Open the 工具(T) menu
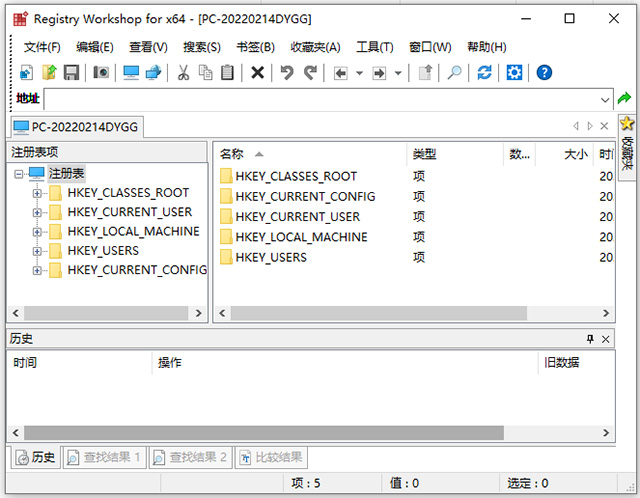Screen dimensions: 640x498 [x=375, y=47]
